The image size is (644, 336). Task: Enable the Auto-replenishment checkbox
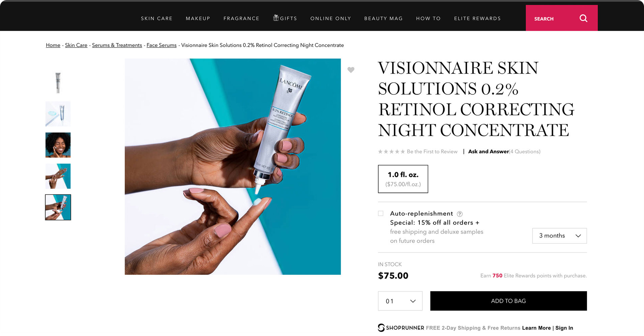click(x=381, y=213)
